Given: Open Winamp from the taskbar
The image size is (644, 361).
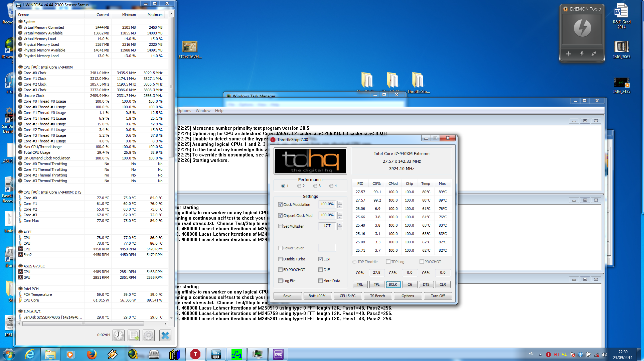Looking at the screenshot, I should click(x=112, y=354).
